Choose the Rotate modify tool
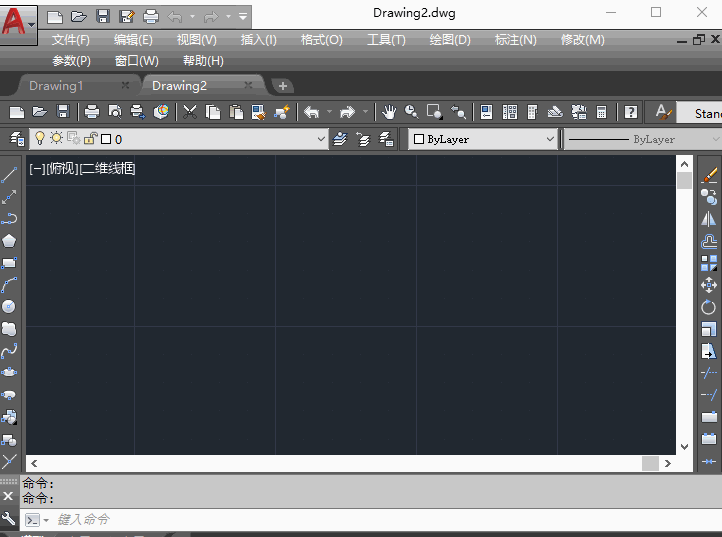This screenshot has width=722, height=537. click(709, 307)
